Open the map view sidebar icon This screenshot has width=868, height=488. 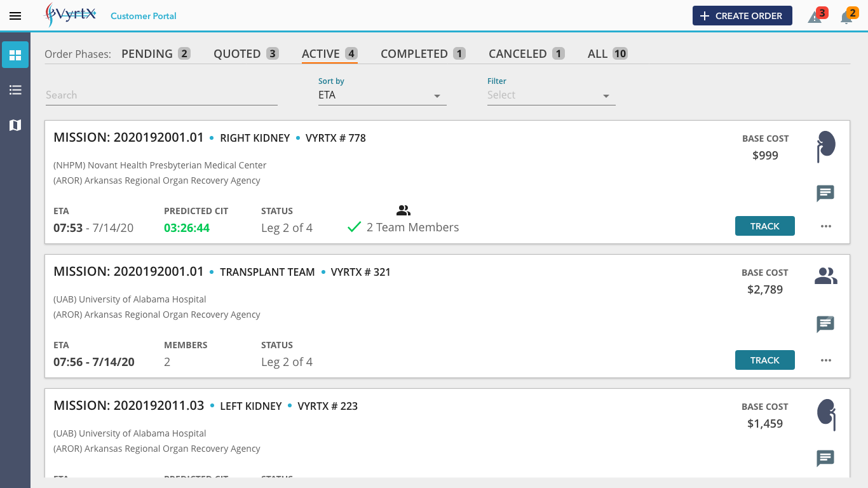tap(15, 125)
